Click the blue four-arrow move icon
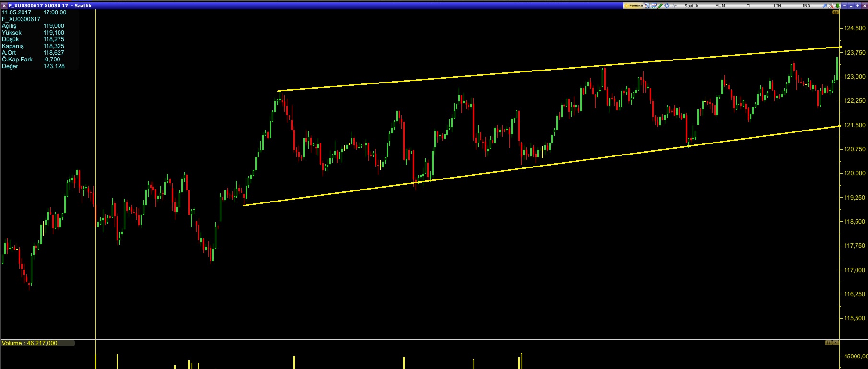This screenshot has height=369, width=868. [x=667, y=6]
